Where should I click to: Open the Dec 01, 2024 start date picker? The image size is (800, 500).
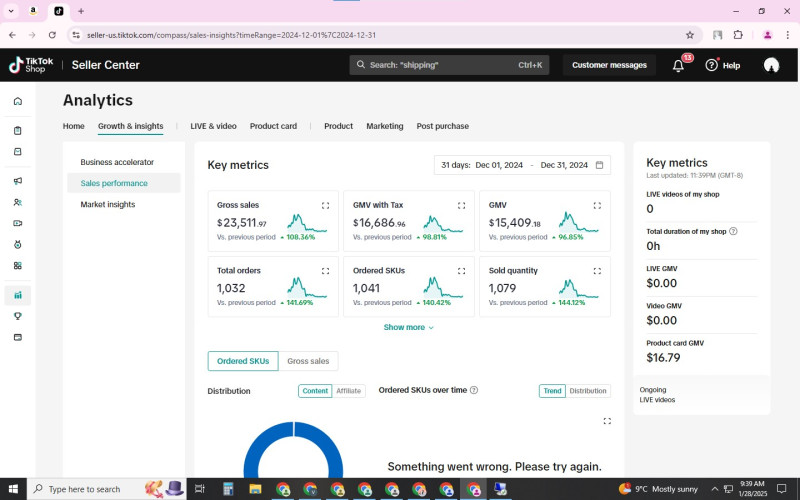point(499,165)
